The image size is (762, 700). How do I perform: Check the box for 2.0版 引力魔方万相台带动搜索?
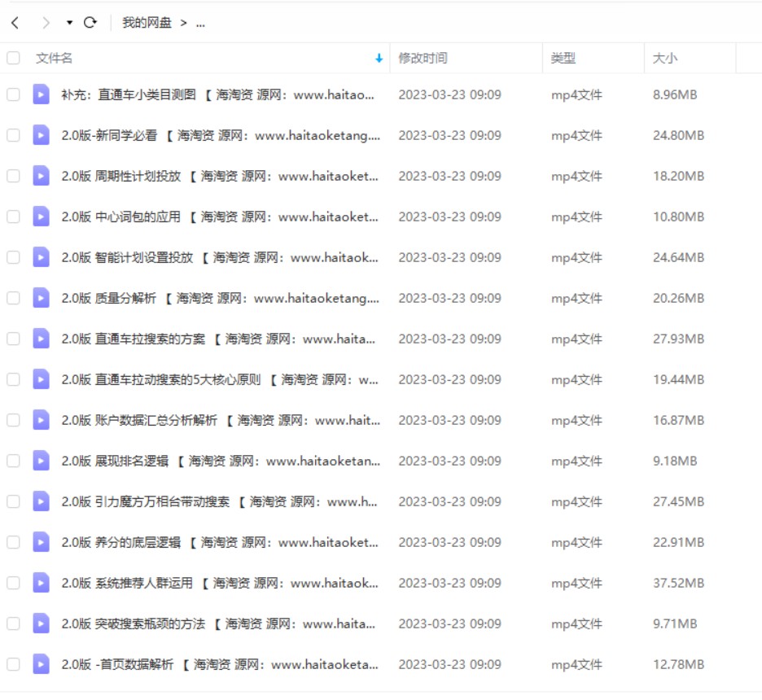coord(13,501)
